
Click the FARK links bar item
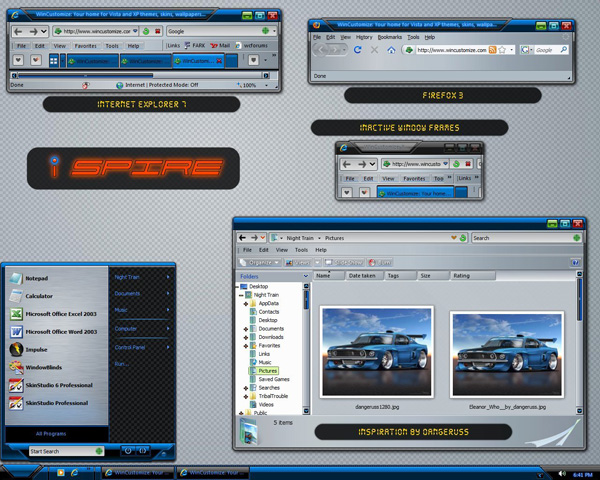[x=195, y=46]
